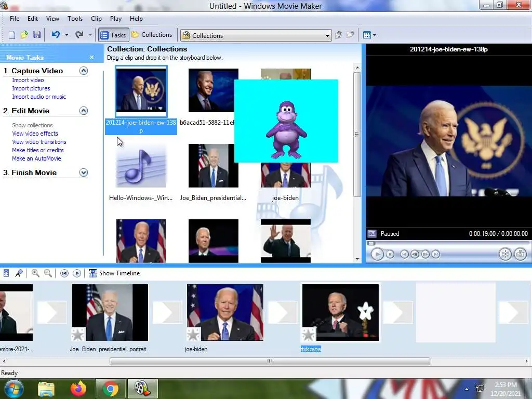Screen dimensions: 532x399
Task: Open the Edit menu
Action: (33, 19)
